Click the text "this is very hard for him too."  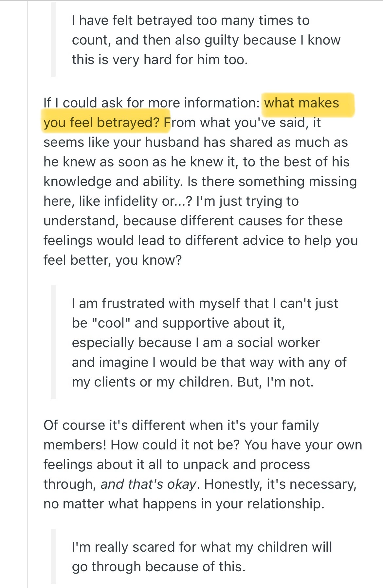(160, 60)
